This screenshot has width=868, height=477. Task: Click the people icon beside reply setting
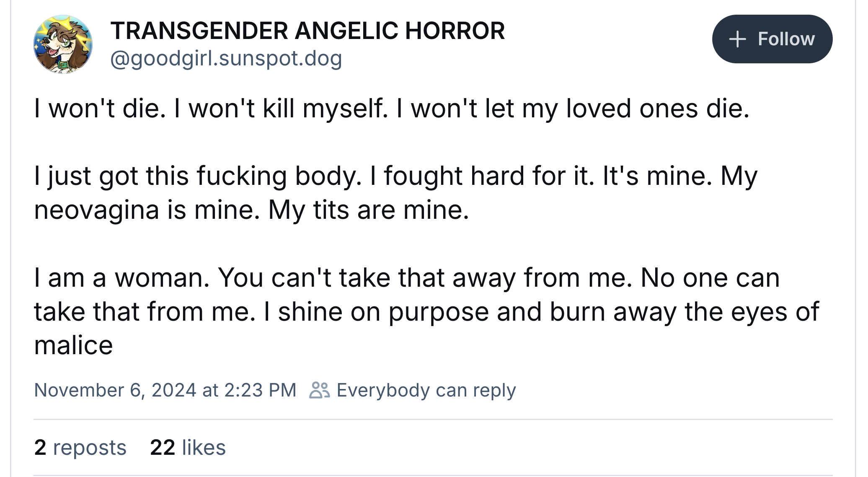[319, 390]
